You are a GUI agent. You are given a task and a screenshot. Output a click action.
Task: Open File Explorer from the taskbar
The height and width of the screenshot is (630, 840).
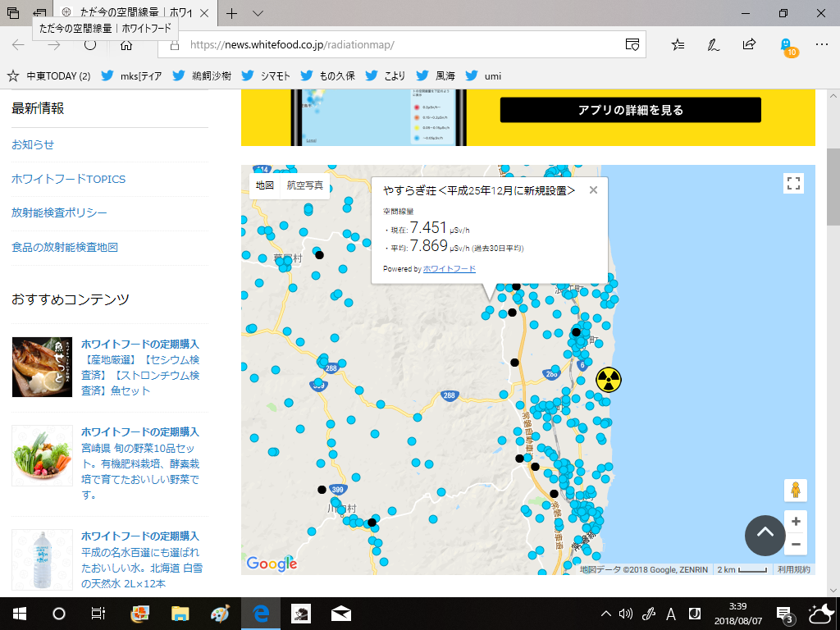[180, 614]
